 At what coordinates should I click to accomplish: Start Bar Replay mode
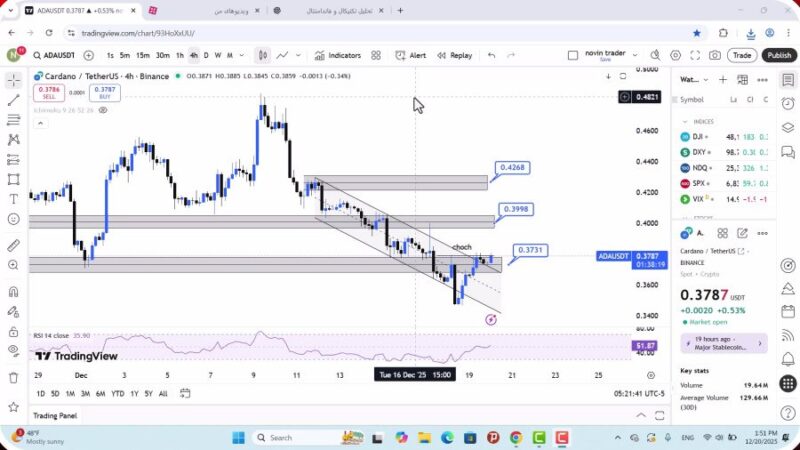[x=454, y=56]
